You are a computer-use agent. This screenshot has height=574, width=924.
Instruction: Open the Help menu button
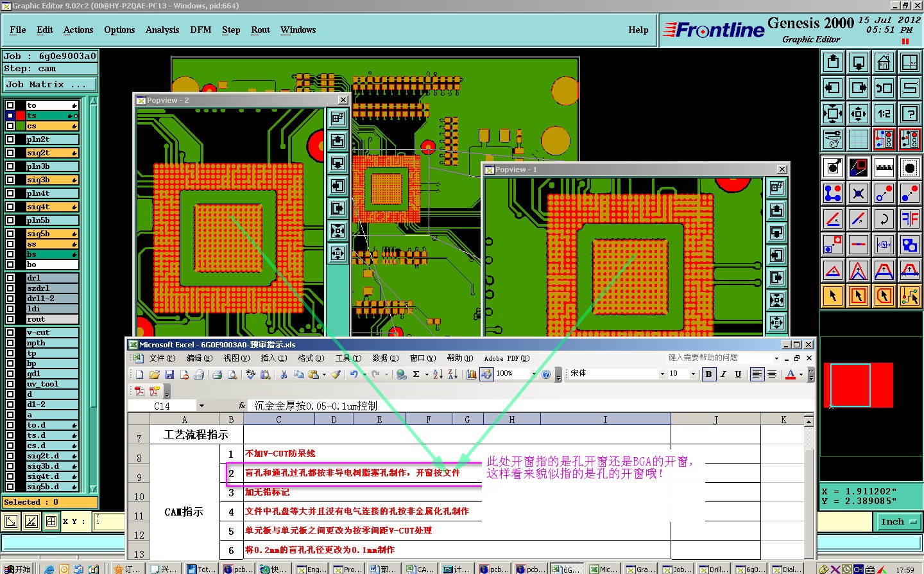638,30
